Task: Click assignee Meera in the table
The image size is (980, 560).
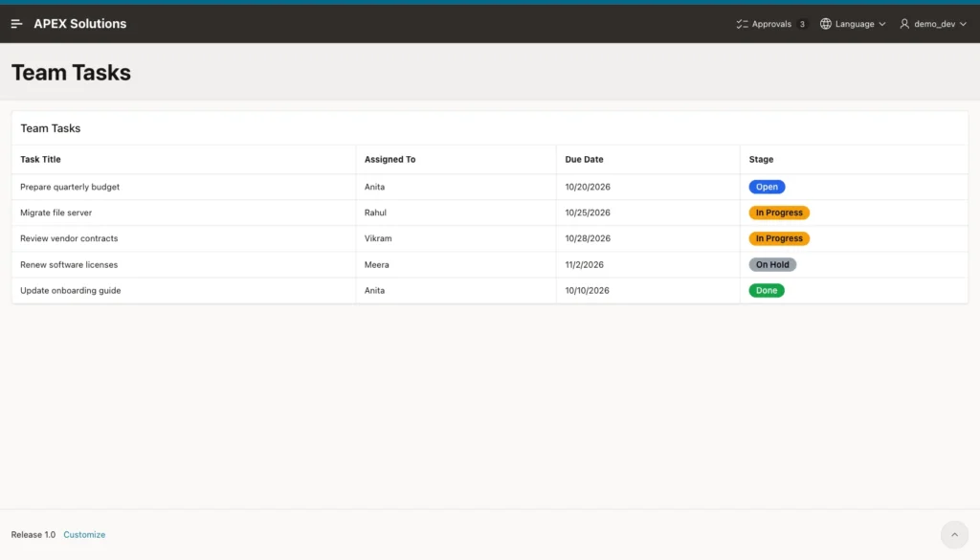Action: click(x=377, y=264)
